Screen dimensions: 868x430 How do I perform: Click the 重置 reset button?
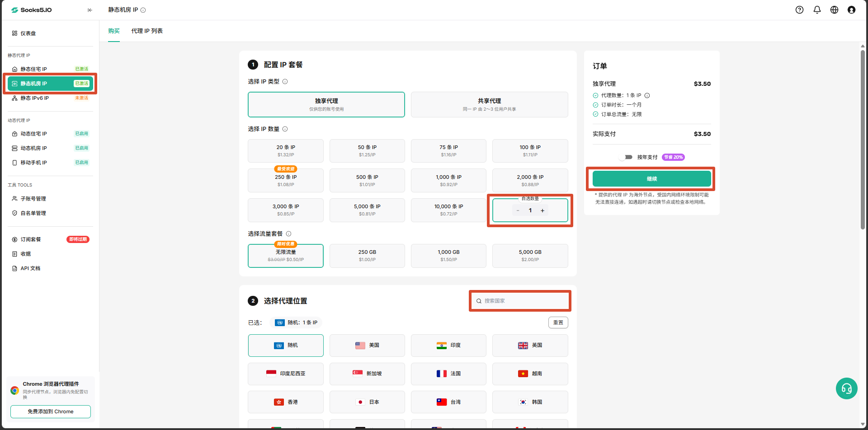(x=558, y=322)
